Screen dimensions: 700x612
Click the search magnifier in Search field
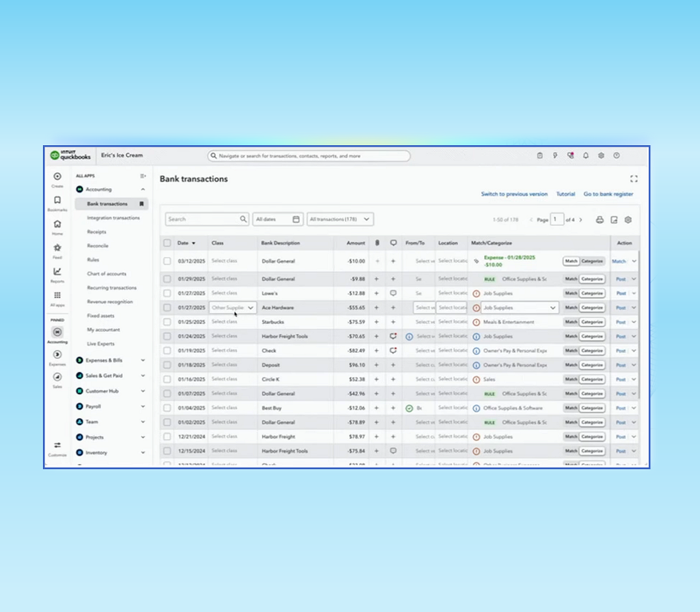coord(243,219)
